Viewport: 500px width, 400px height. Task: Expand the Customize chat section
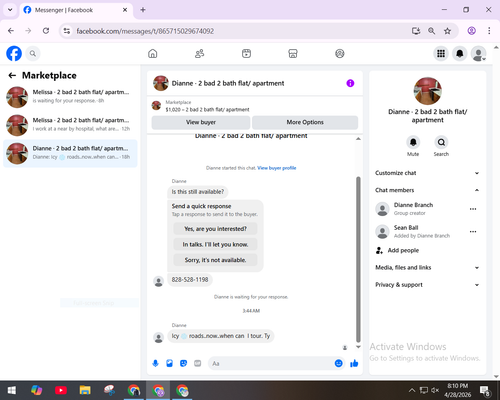tap(427, 173)
